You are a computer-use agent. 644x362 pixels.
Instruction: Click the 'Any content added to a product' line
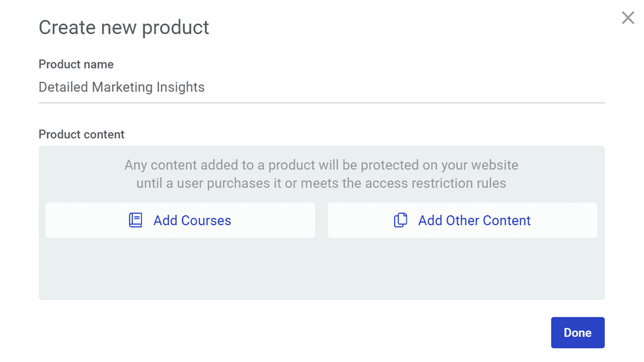[x=321, y=165]
